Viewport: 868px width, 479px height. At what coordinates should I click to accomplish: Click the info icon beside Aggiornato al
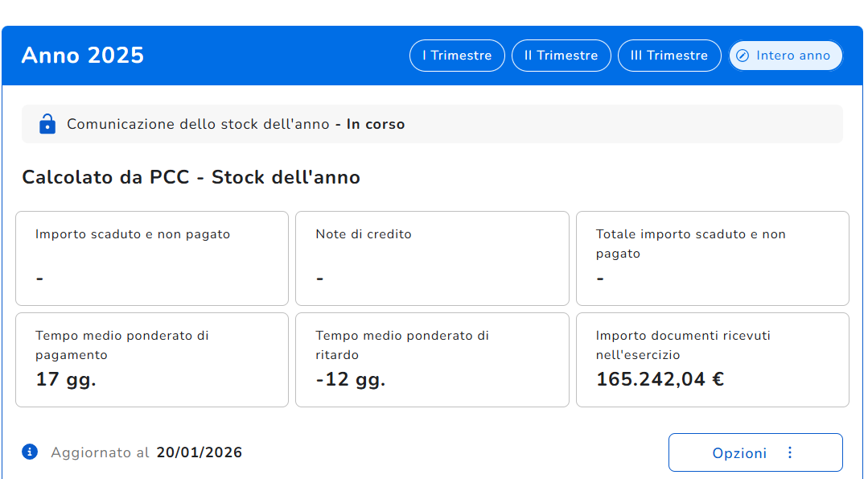tap(30, 452)
